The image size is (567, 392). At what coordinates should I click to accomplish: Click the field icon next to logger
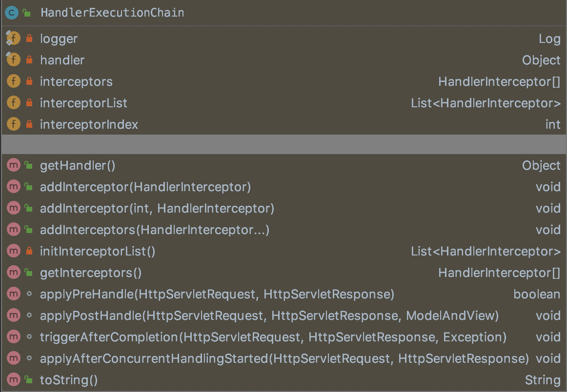(13, 39)
